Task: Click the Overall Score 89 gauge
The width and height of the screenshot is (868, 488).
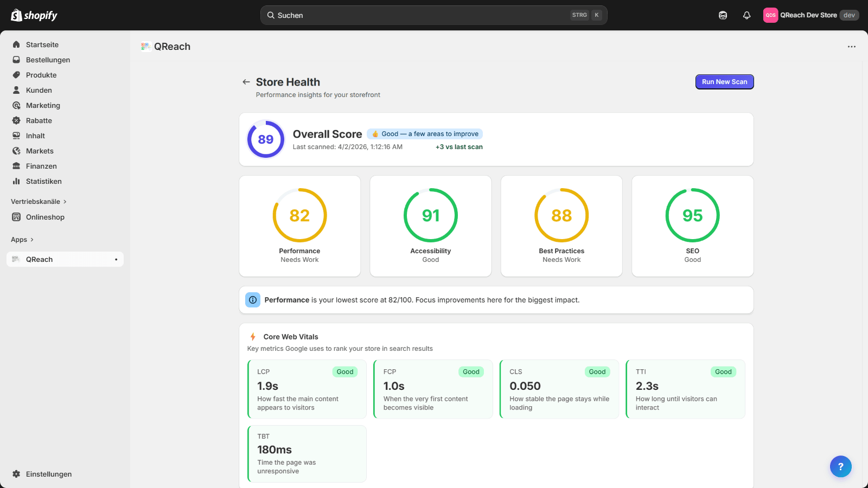Action: [266, 139]
